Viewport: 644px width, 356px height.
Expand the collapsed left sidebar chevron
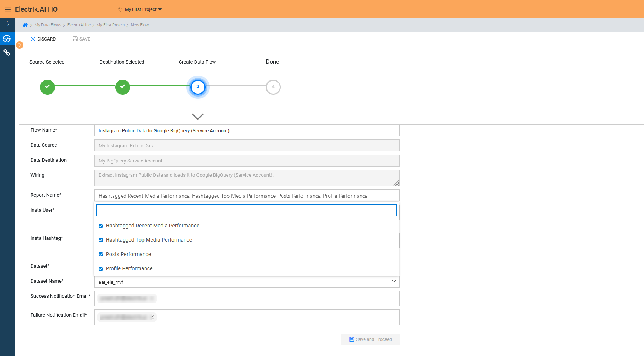click(x=7, y=24)
